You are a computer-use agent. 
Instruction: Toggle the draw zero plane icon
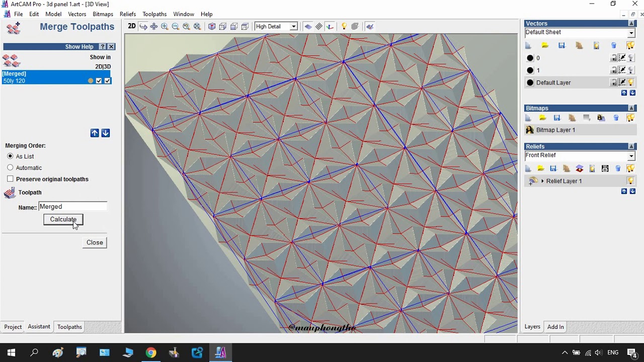308,26
